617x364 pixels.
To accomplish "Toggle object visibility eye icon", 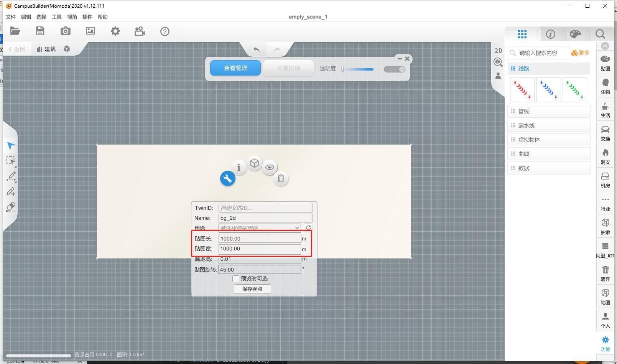I will point(270,167).
